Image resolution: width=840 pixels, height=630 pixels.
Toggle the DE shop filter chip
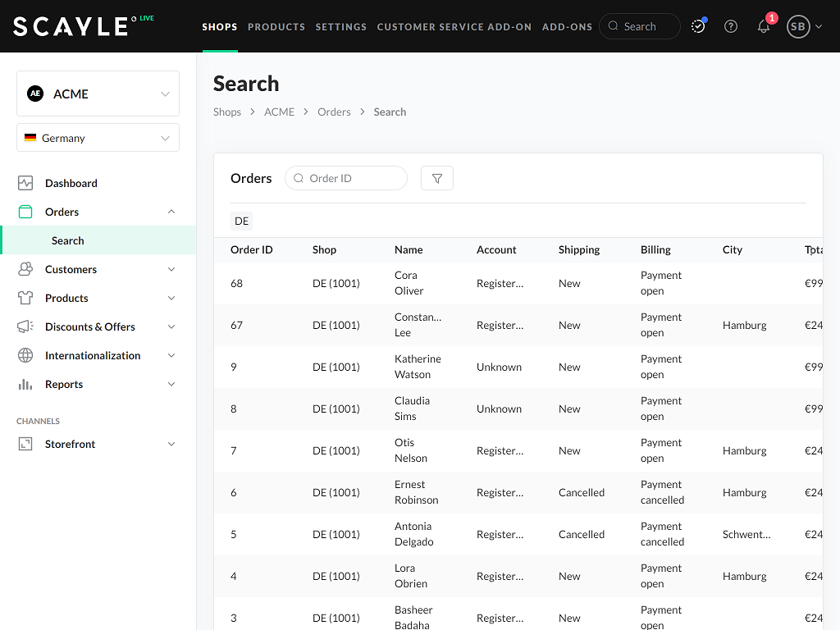[241, 221]
